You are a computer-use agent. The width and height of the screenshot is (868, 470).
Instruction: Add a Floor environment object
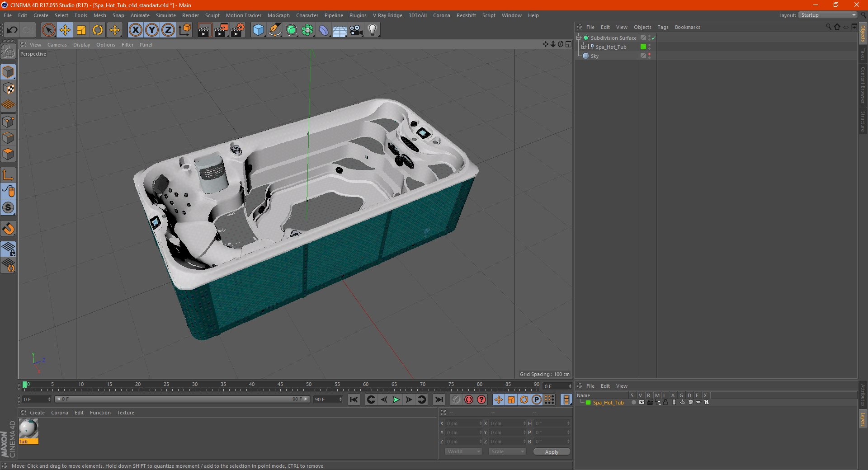pos(340,30)
